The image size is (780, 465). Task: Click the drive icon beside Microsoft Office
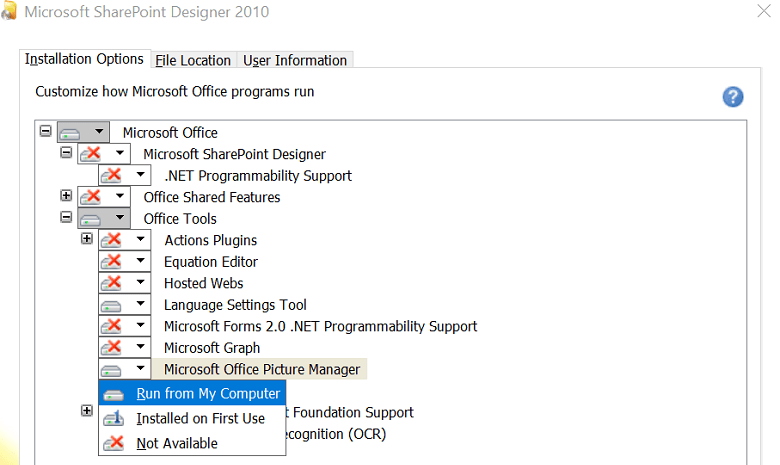(x=70, y=132)
